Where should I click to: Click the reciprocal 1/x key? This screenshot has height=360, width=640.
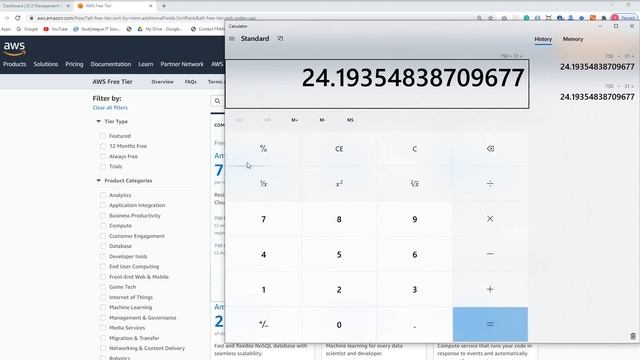click(263, 184)
